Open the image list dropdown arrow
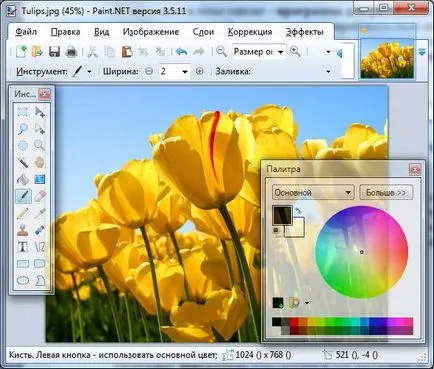The width and height of the screenshot is (434, 369). pos(422,52)
